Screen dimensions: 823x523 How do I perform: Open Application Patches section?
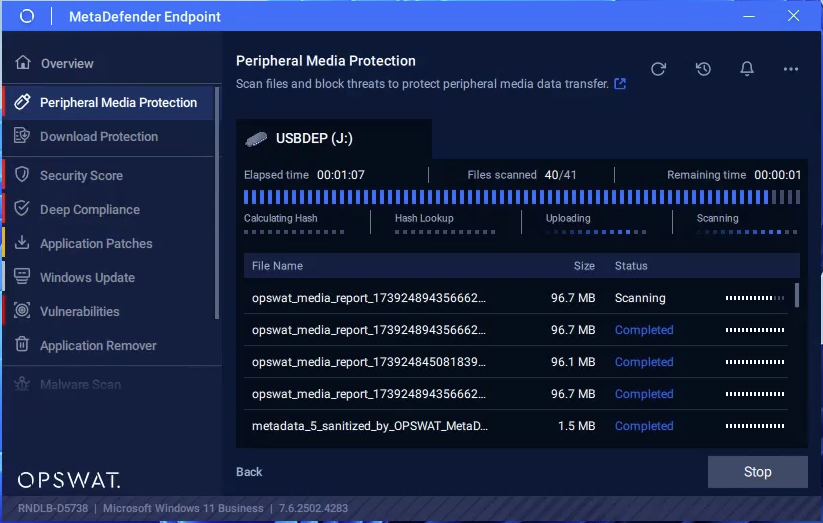(96, 244)
